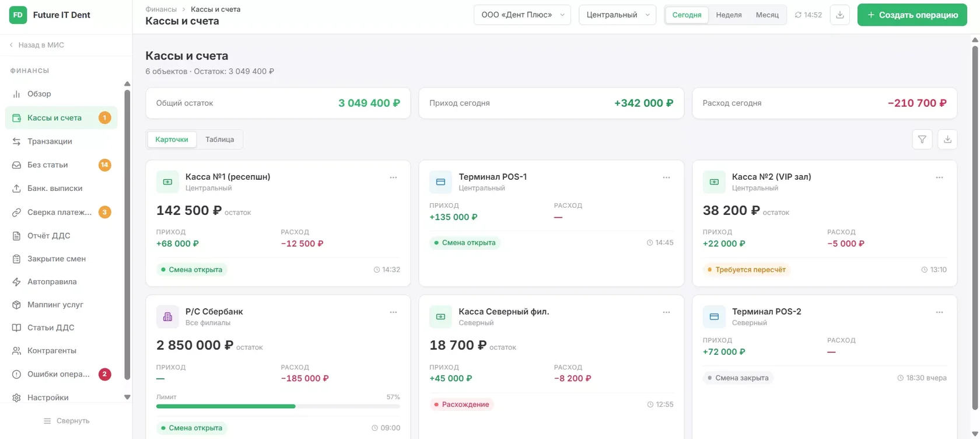This screenshot has width=980, height=439.
Task: Click sidebar scroll-up arrow
Action: point(127,84)
